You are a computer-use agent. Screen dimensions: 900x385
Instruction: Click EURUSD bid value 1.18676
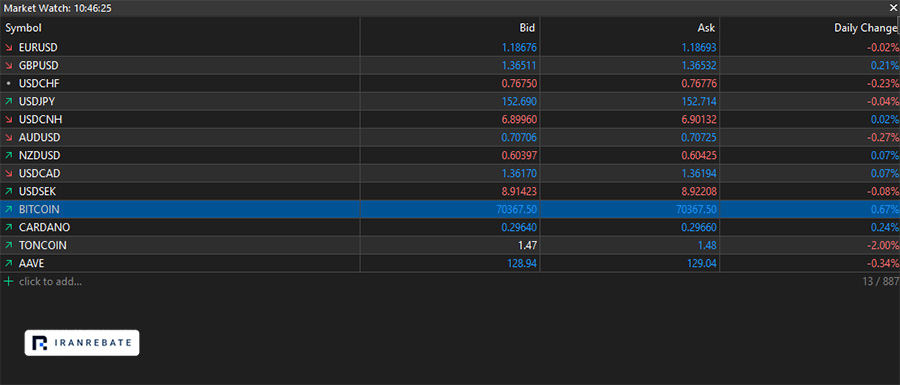[x=519, y=48]
